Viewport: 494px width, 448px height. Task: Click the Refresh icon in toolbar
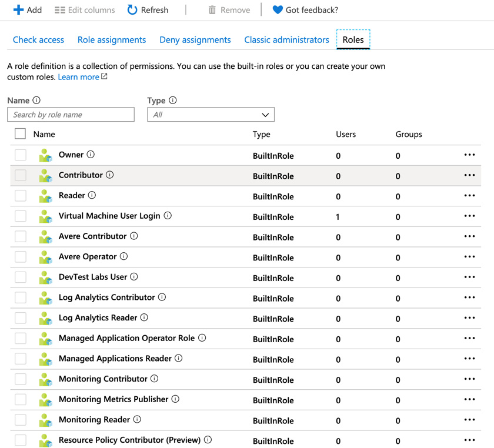point(132,10)
